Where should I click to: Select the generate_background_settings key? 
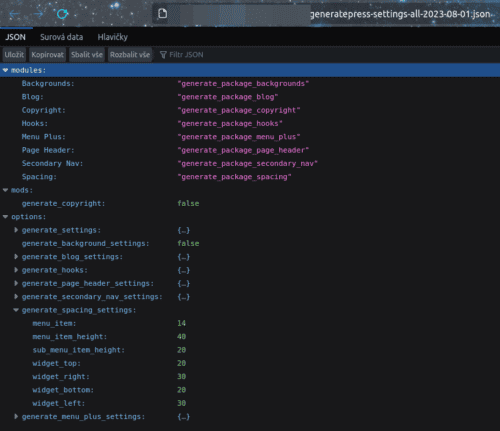[85, 243]
